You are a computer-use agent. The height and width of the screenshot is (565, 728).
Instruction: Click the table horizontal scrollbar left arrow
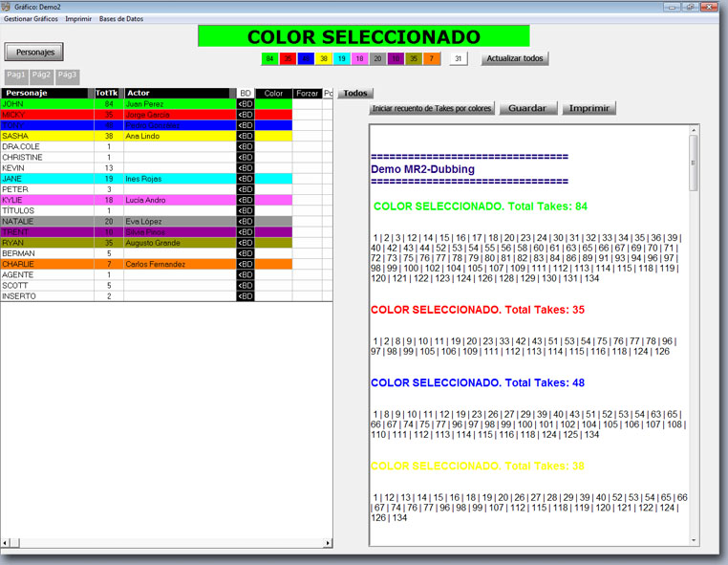[x=6, y=543]
